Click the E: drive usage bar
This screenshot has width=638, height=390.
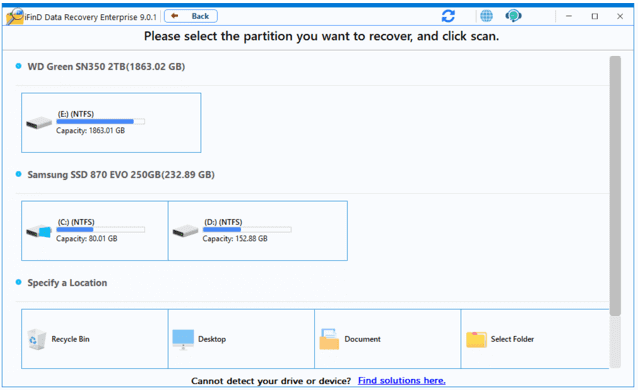[101, 121]
